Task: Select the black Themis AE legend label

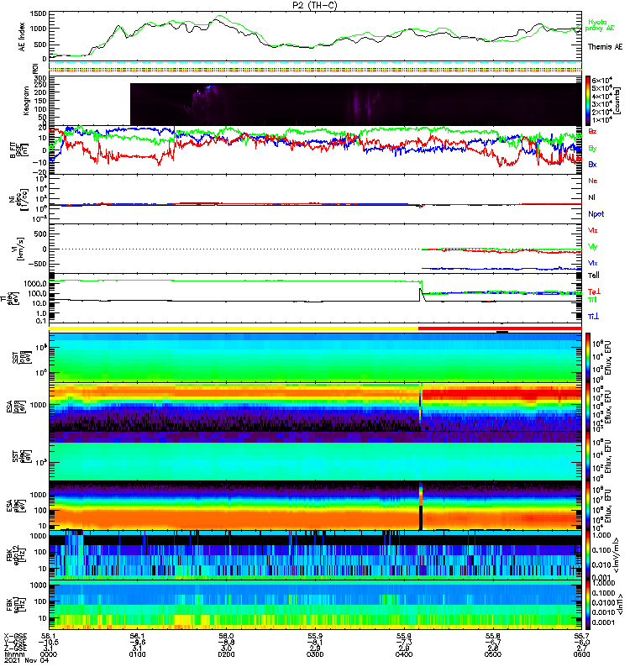Action: pos(605,47)
